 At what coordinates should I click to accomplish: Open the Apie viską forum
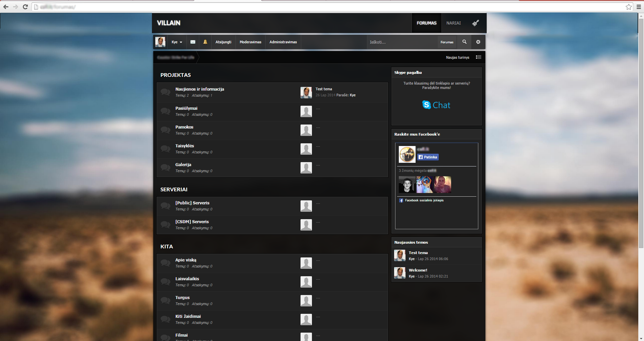click(186, 260)
